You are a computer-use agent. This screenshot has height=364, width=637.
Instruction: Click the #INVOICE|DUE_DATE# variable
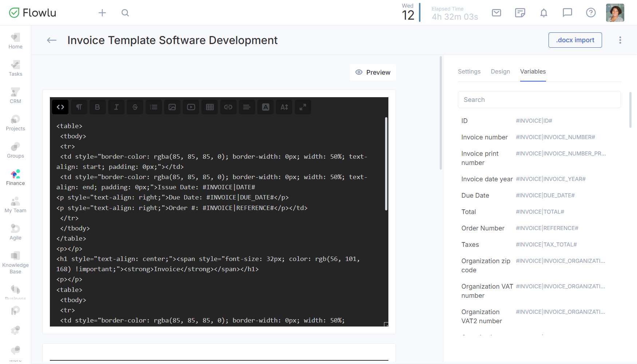(545, 195)
